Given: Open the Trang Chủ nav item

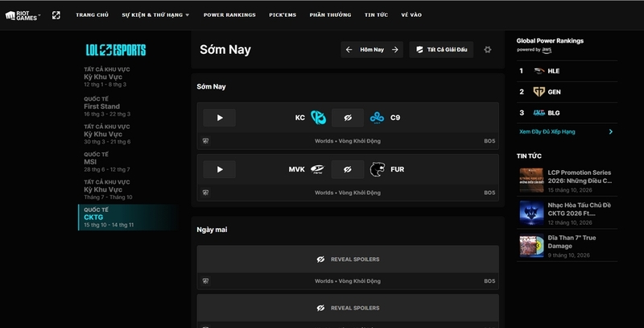Looking at the screenshot, I should click(x=92, y=15).
